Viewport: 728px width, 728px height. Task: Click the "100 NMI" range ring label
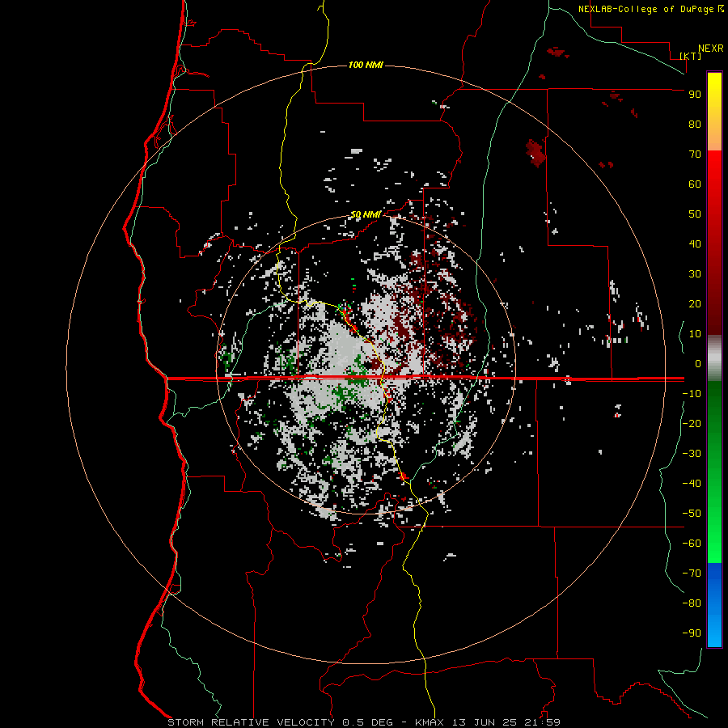(366, 65)
